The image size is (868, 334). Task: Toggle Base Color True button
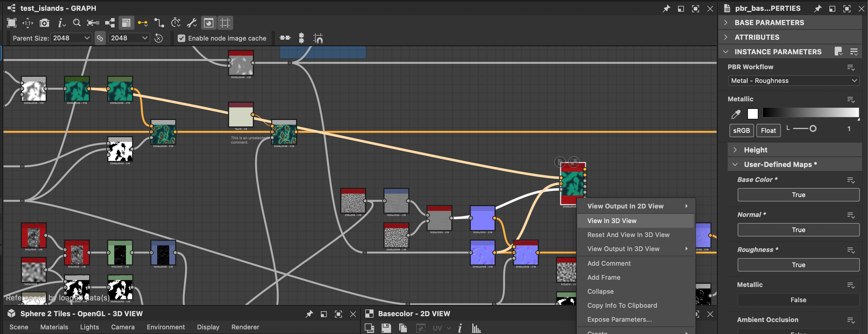click(798, 195)
